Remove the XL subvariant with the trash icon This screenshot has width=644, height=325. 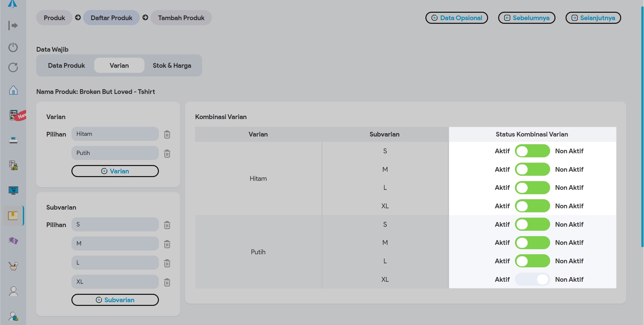[x=167, y=282]
